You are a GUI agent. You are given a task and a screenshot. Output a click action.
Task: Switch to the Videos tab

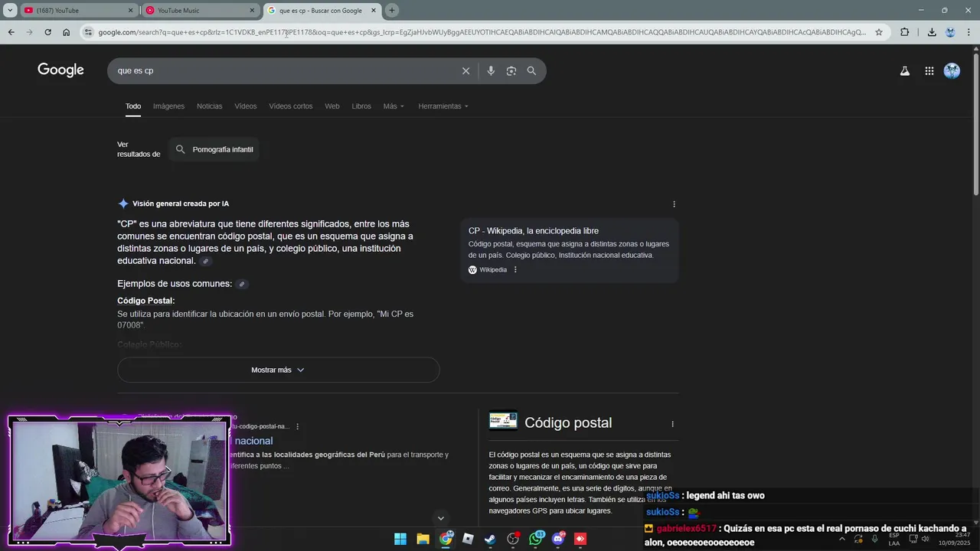click(x=245, y=106)
